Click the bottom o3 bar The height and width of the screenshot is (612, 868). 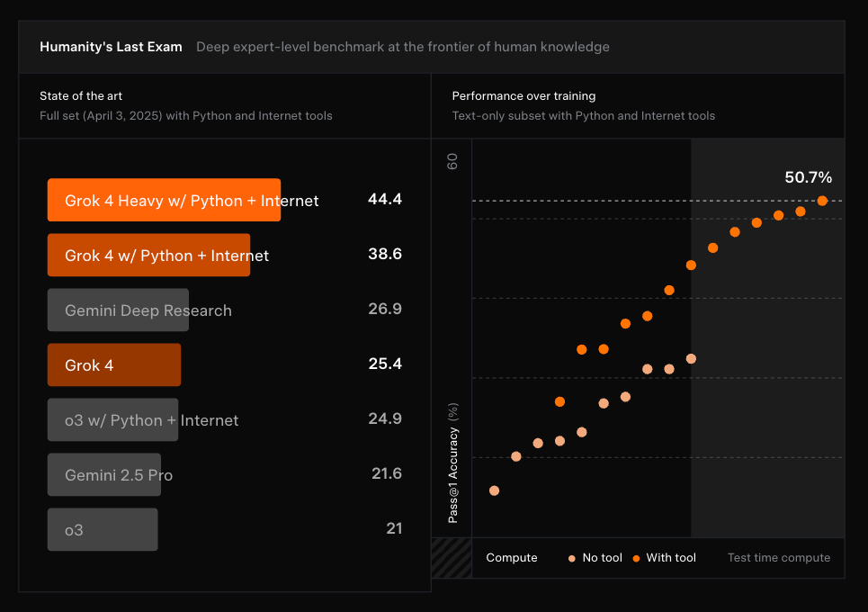[x=103, y=529]
